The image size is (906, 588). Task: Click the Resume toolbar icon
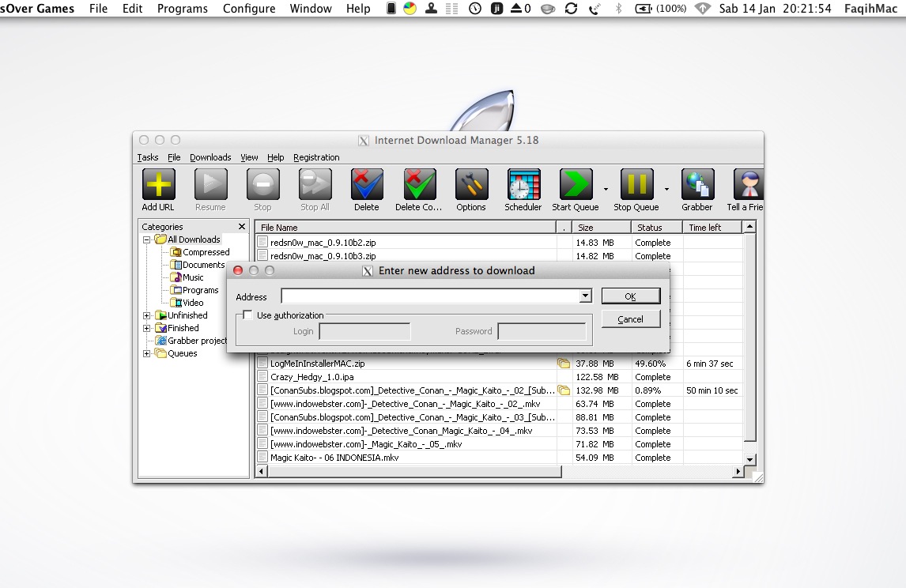211,185
